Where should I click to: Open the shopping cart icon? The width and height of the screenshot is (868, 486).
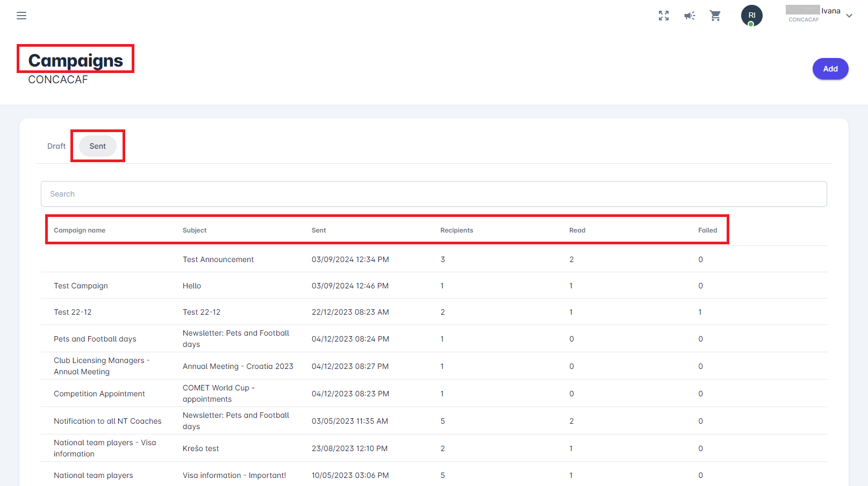(x=715, y=16)
